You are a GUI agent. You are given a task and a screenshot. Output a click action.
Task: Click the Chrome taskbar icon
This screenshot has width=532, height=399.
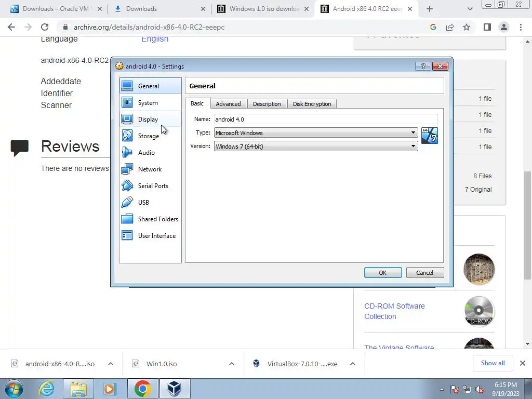(142, 389)
